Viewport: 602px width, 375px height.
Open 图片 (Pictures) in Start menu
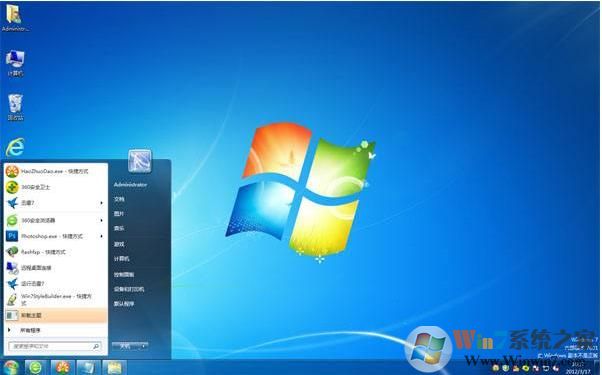[x=119, y=214]
